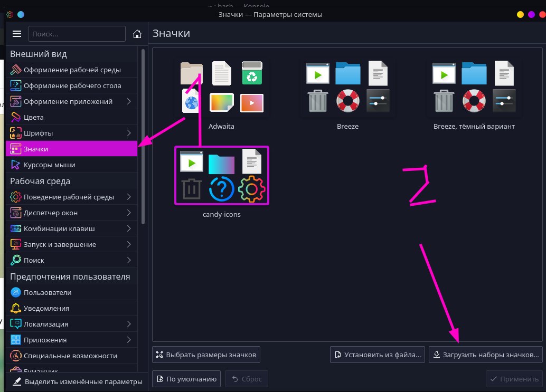The image size is (546, 392).
Task: Click the Сброс button
Action: [x=247, y=379]
